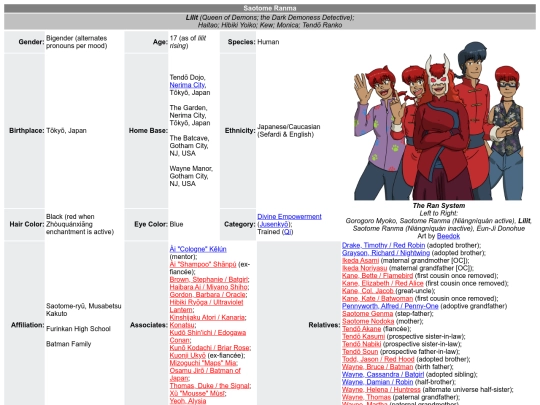
Task: Open Wayne, Damian / Robin link
Action: point(377,382)
